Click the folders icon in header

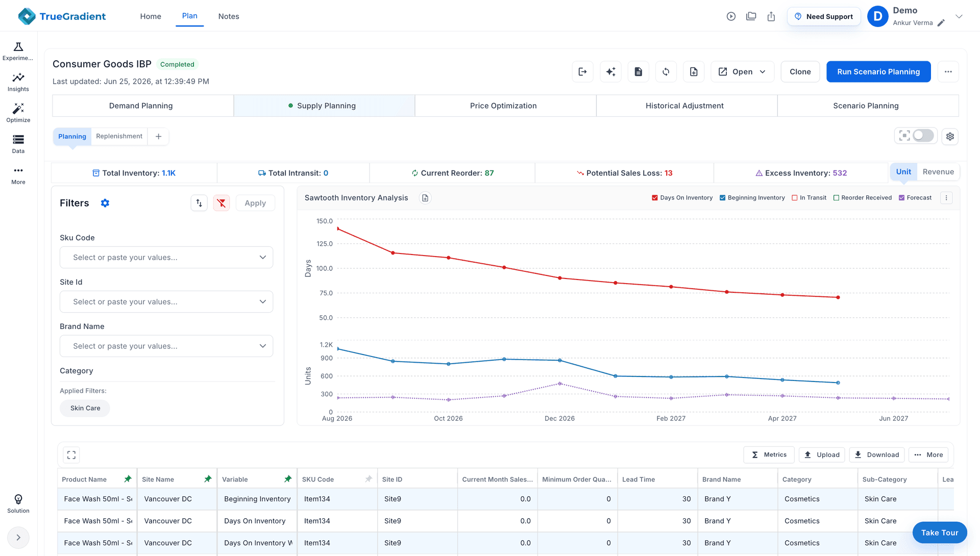click(x=751, y=16)
